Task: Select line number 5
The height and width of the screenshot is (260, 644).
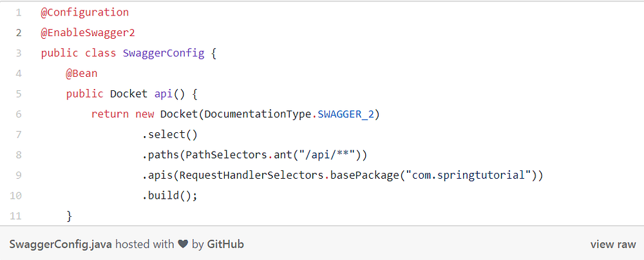Action: click(19, 94)
